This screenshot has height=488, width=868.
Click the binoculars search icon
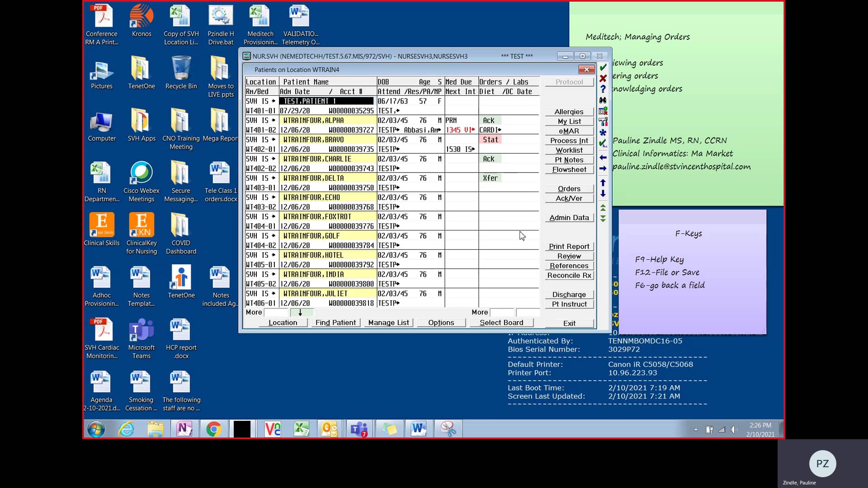click(x=603, y=100)
